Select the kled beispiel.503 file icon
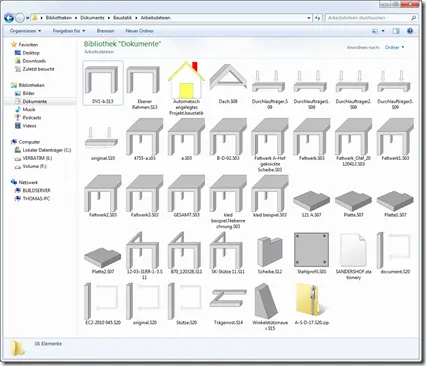426x366 pixels. tap(270, 193)
